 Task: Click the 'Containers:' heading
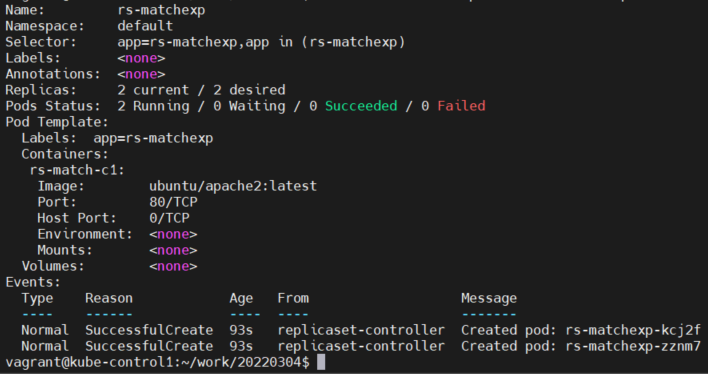[x=65, y=154]
